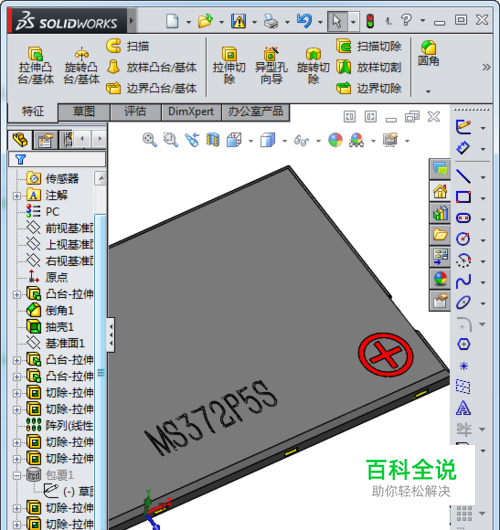
Task: Activate the 拉伸切除 extruded cut tool
Action: (x=229, y=66)
